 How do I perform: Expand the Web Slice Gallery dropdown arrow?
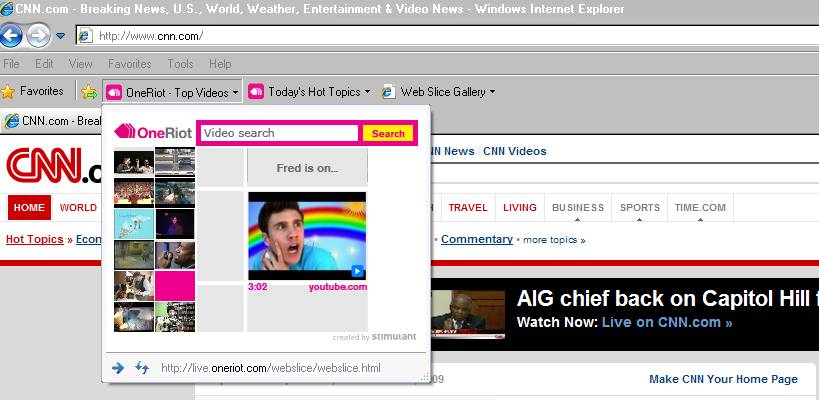click(492, 92)
